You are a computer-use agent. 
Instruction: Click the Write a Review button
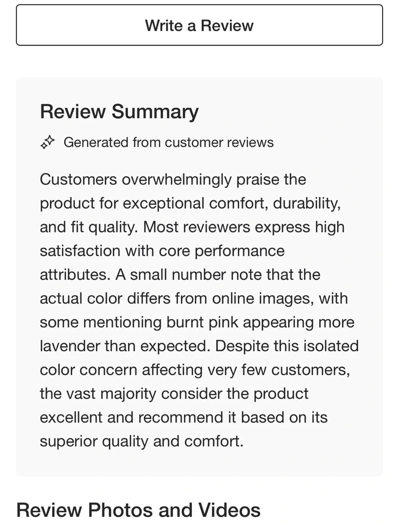pos(199,25)
